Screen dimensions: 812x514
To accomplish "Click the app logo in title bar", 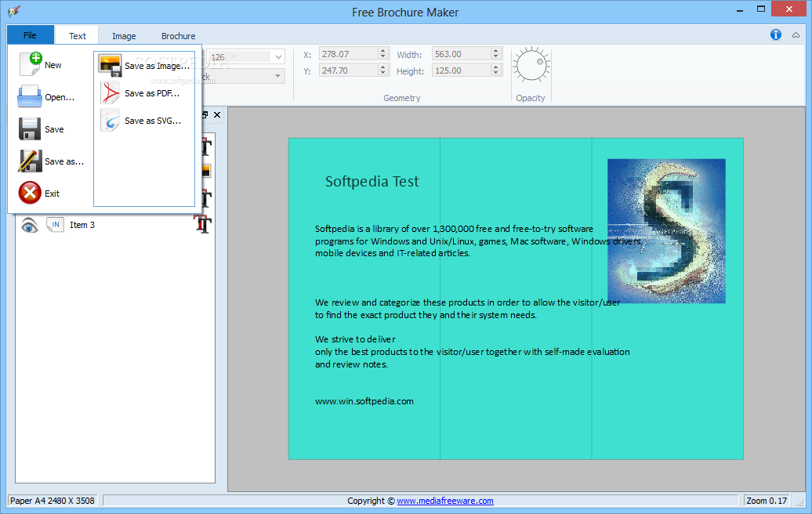I will coord(14,11).
